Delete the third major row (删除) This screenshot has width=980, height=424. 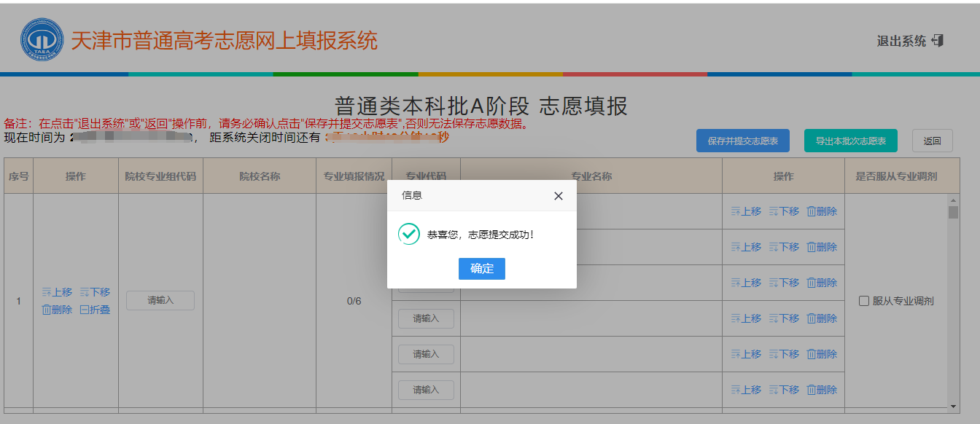[822, 283]
